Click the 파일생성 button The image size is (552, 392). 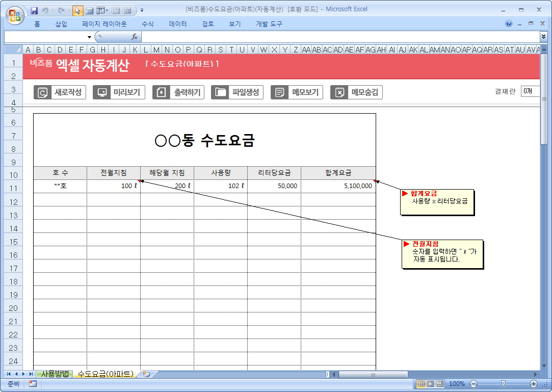238,92
